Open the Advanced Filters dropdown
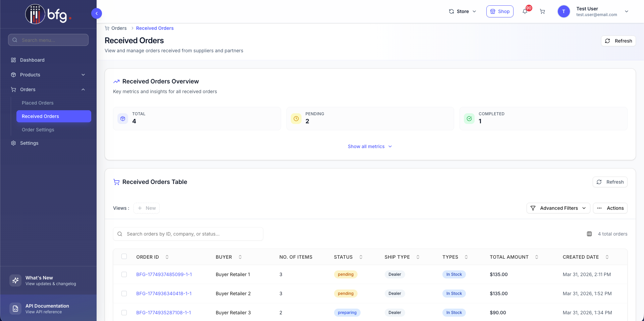Screen dimensions: 644x321 point(558,208)
